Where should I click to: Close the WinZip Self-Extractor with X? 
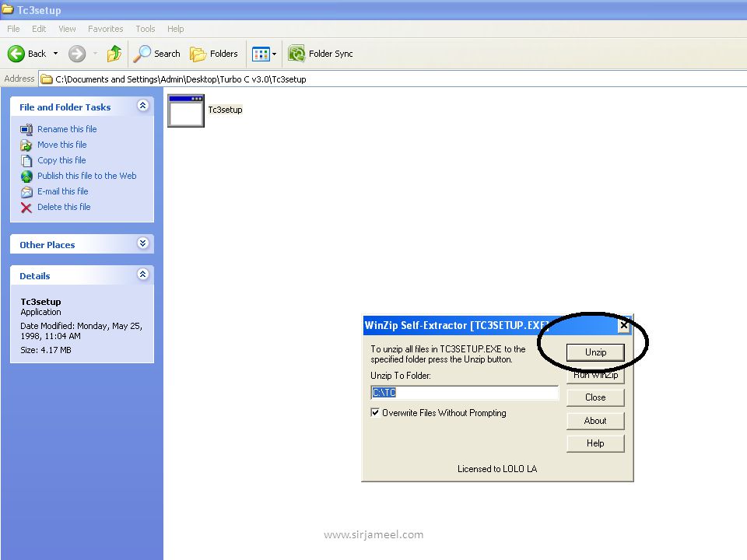point(623,325)
